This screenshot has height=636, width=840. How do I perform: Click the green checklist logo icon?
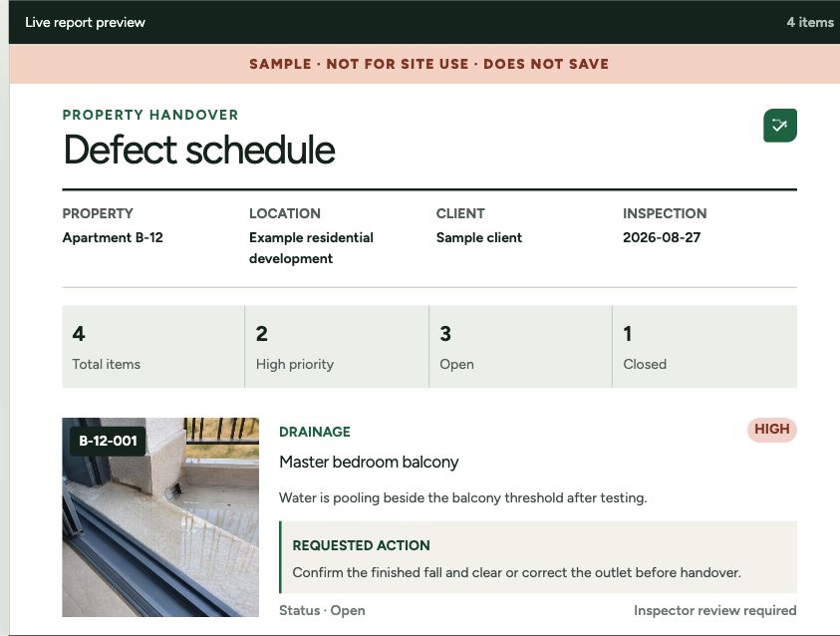tap(780, 126)
